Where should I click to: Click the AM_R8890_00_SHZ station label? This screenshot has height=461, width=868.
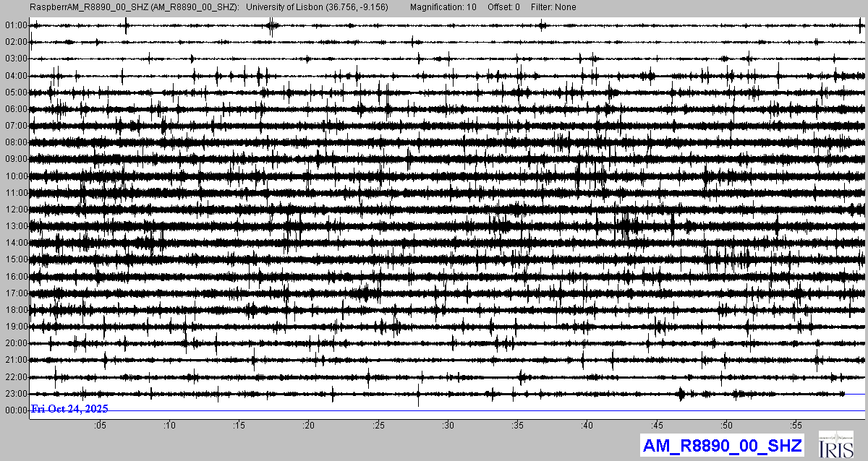721,446
